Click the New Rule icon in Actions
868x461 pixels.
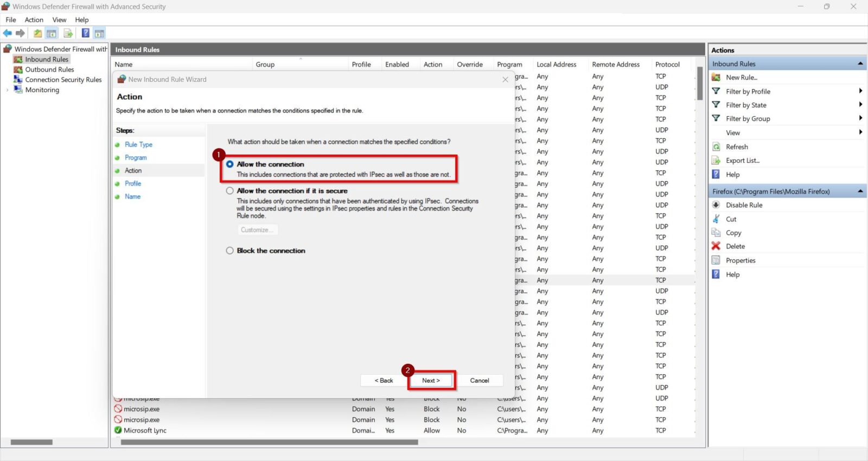[x=716, y=78]
